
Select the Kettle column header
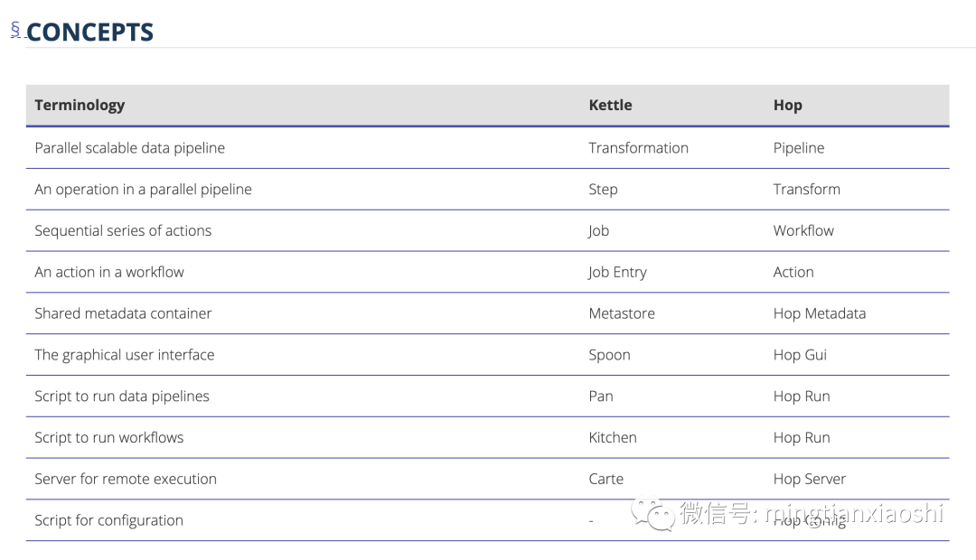pos(610,105)
